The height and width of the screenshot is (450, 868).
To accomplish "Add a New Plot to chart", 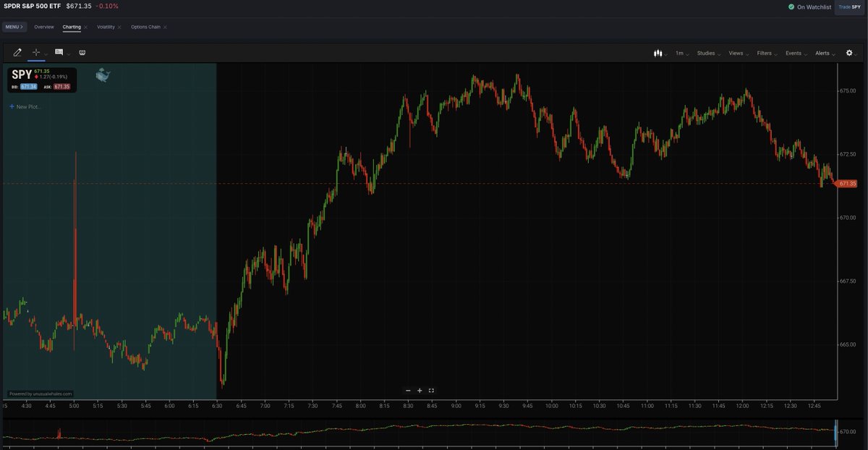I will 26,106.
